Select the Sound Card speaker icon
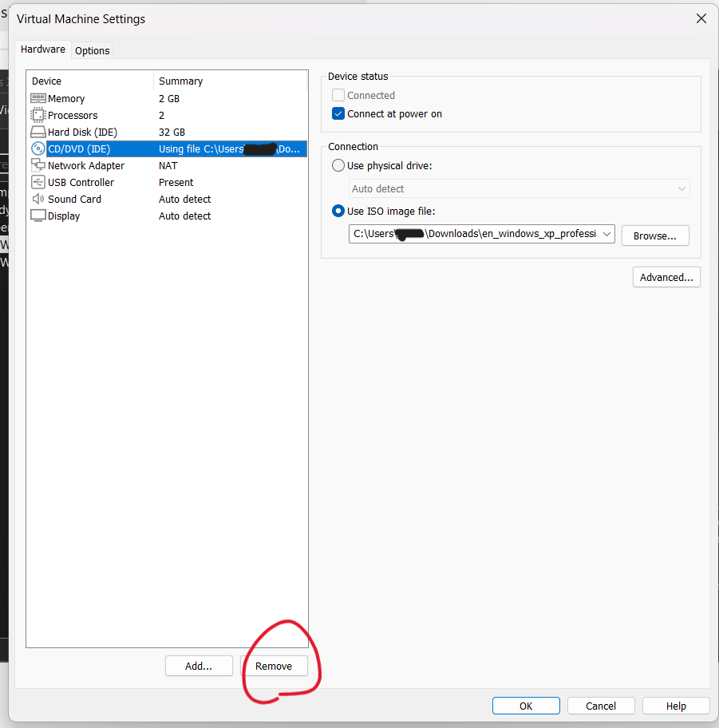 38,199
